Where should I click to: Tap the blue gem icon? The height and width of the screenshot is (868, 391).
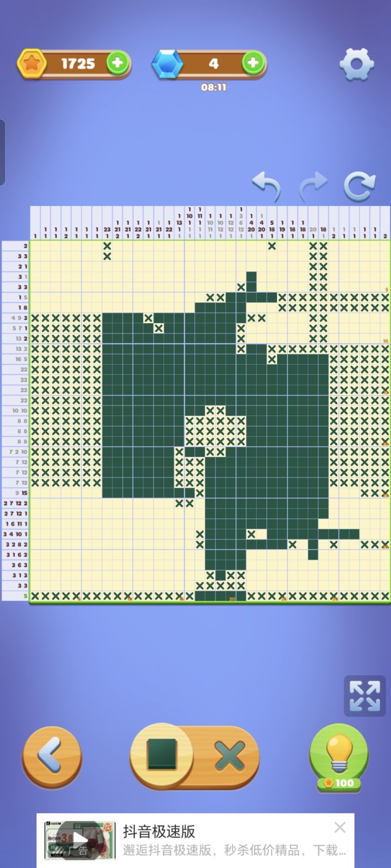coord(167,64)
